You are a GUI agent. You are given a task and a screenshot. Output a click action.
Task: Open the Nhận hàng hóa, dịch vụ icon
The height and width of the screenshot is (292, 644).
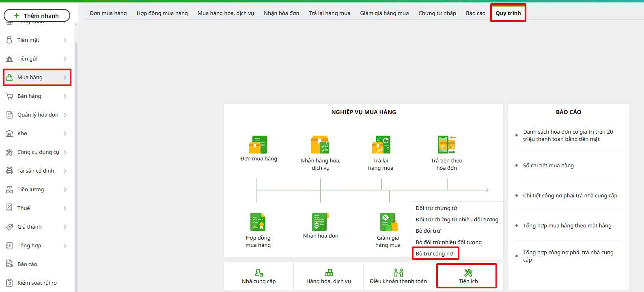pyautogui.click(x=320, y=145)
